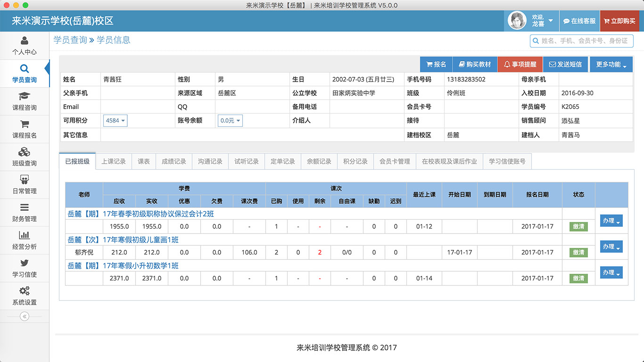The height and width of the screenshot is (362, 644).
Task: Go to 课程咨询 graduation cap icon
Action: 25,97
